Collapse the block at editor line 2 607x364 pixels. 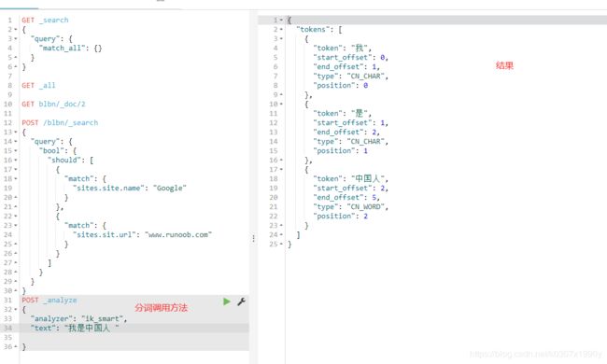pos(16,29)
